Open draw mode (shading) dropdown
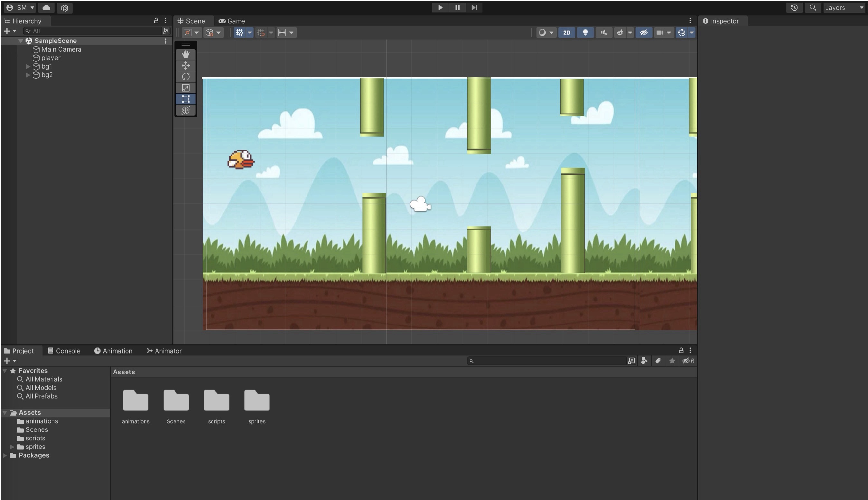The width and height of the screenshot is (868, 500). tap(546, 33)
